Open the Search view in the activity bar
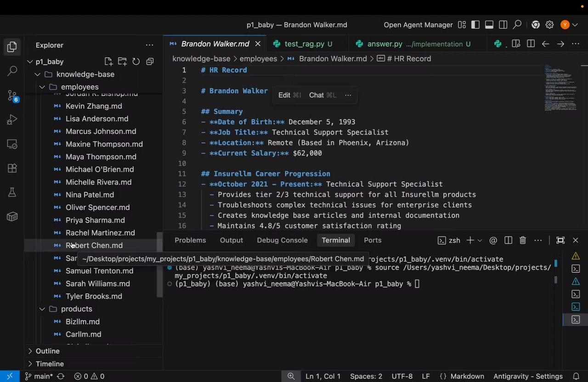Viewport: 588px width, 382px height. point(12,71)
